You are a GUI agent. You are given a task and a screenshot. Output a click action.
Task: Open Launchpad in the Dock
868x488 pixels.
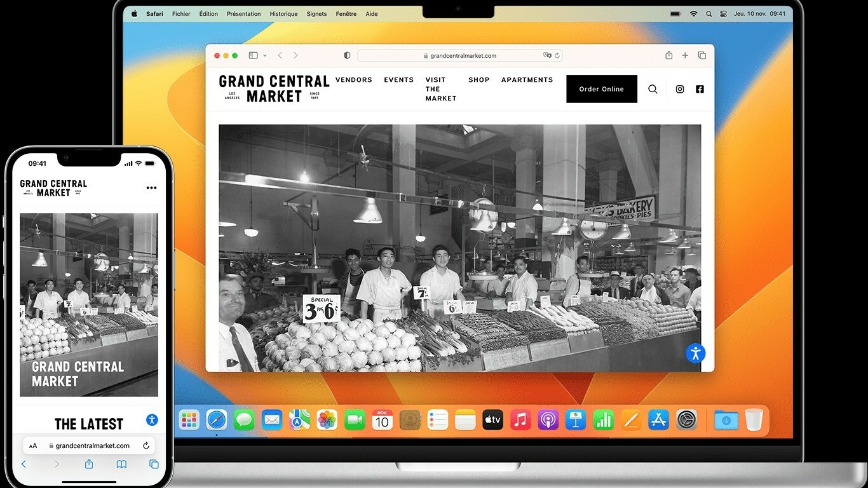pyautogui.click(x=189, y=419)
